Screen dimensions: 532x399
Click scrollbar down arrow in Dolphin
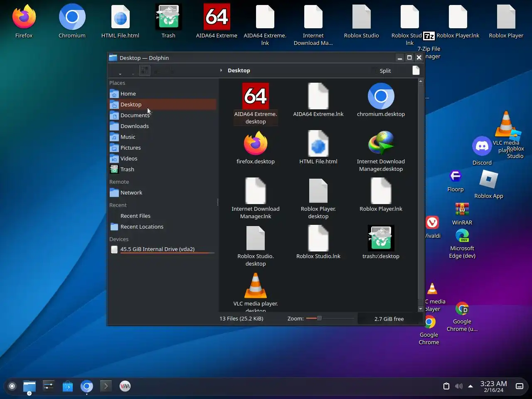pos(421,309)
